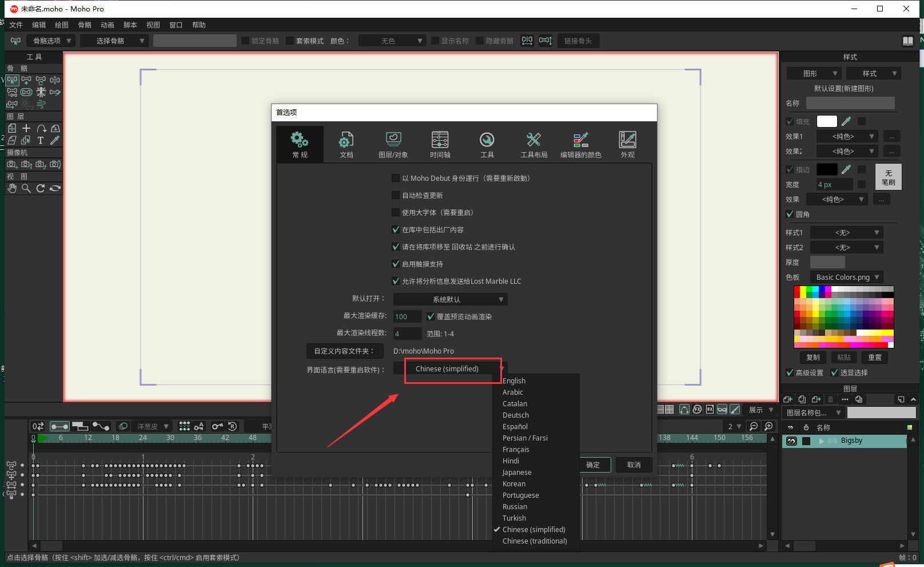Toggle recycle bin confirmation checkbox

coord(396,247)
